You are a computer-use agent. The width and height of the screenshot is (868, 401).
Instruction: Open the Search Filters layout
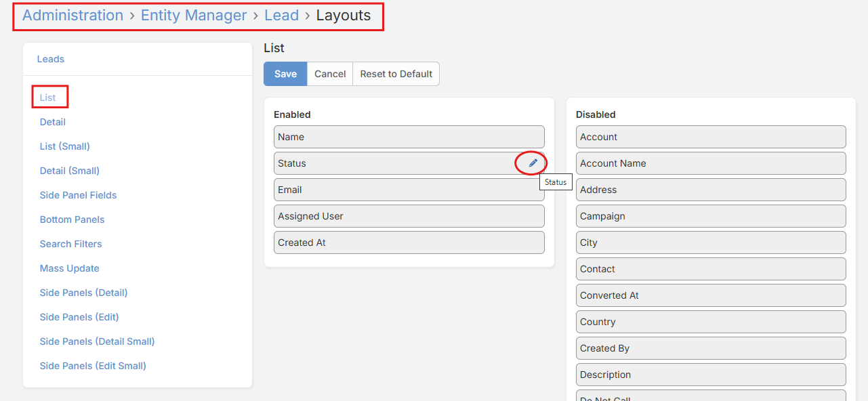click(70, 243)
